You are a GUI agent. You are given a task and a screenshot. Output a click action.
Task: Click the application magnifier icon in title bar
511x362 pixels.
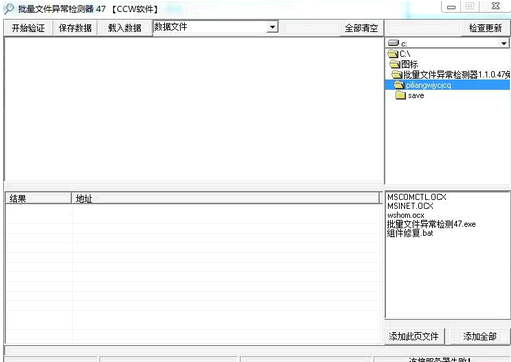tap(9, 9)
